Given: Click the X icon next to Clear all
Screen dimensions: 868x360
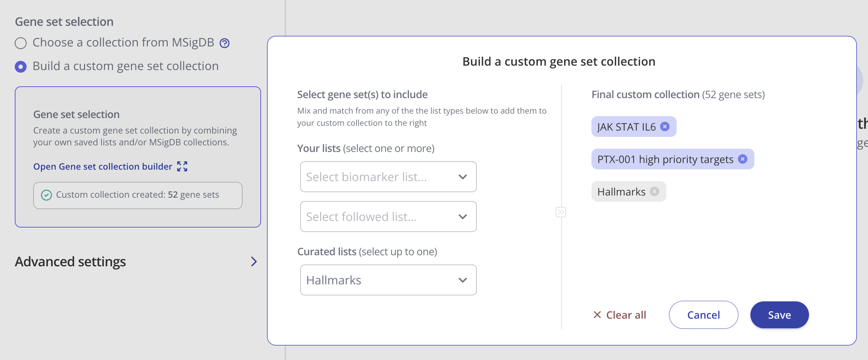Looking at the screenshot, I should [x=597, y=315].
